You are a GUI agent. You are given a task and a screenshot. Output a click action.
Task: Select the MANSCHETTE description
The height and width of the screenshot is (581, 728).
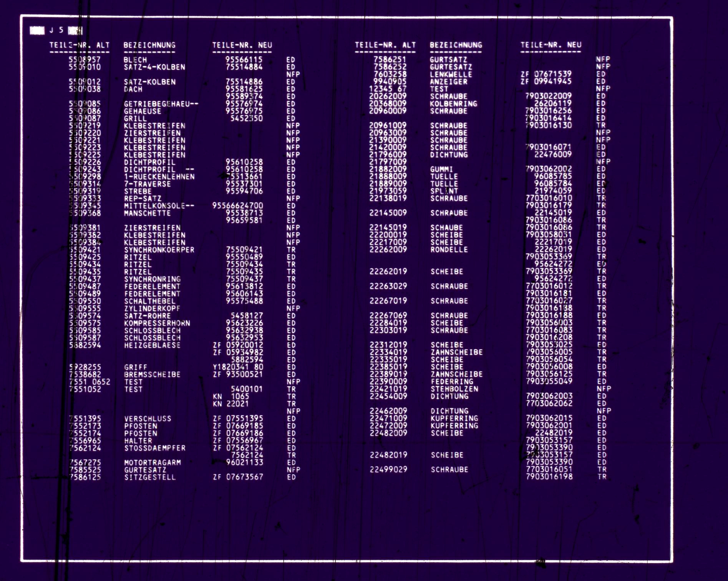point(148,213)
